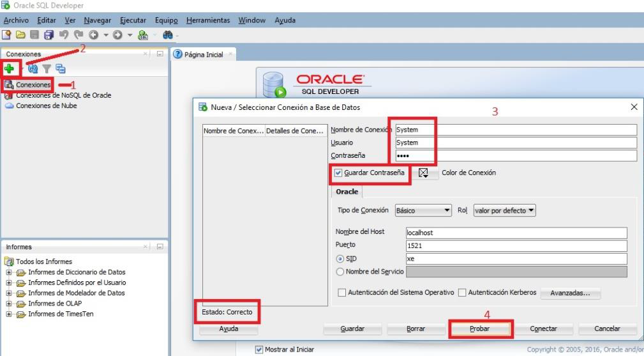Click the funnel filter icon in Conexiones
Screen dimensions: 644x356
[47, 68]
